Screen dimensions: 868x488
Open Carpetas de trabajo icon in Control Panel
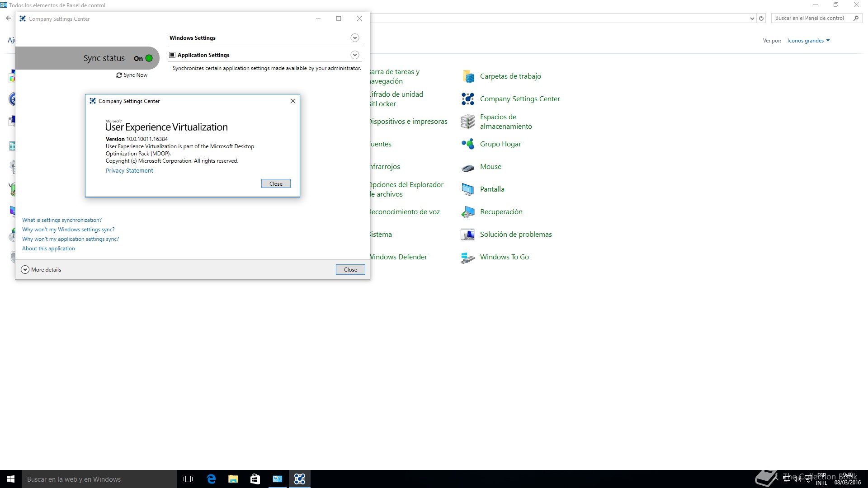tap(468, 76)
